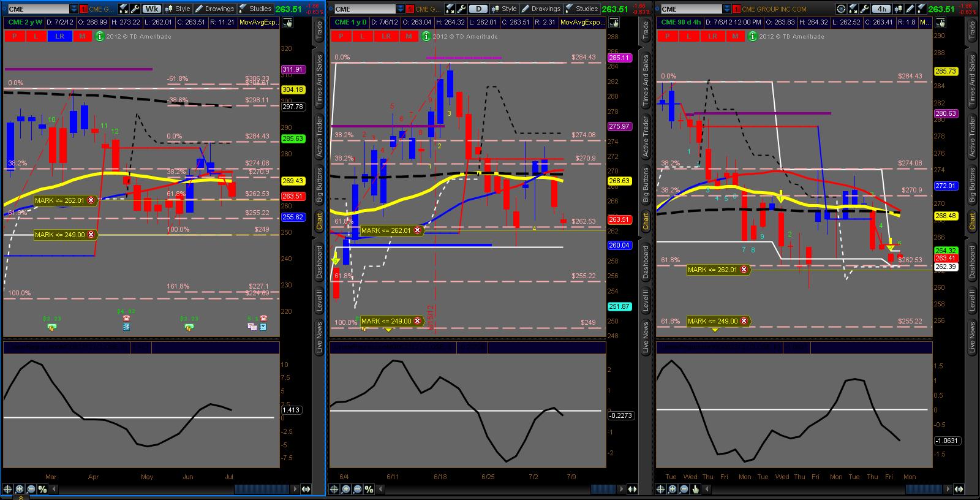
Task: Zoom in on the weekly chart
Action: coord(20,489)
